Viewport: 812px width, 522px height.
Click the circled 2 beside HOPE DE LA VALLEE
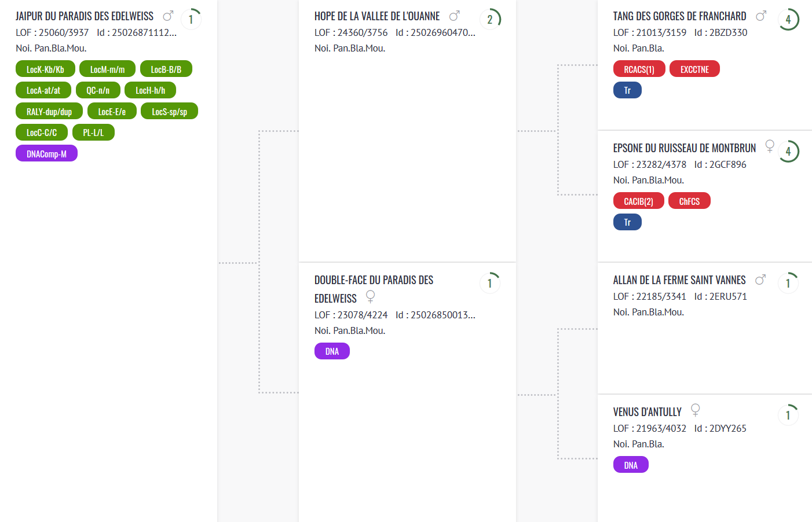click(x=490, y=19)
